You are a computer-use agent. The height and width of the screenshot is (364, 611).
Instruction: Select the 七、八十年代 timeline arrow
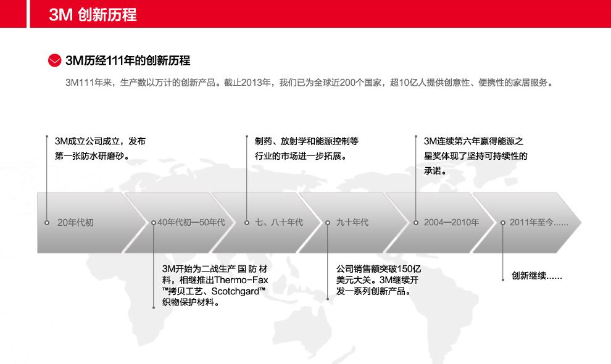click(267, 223)
